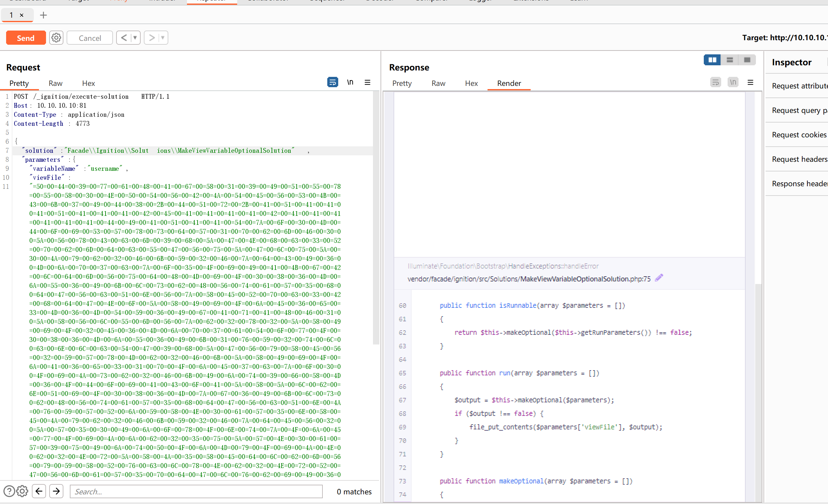Viewport: 828px width, 504px height.
Task: Switch Request view to Raw
Action: click(x=55, y=83)
